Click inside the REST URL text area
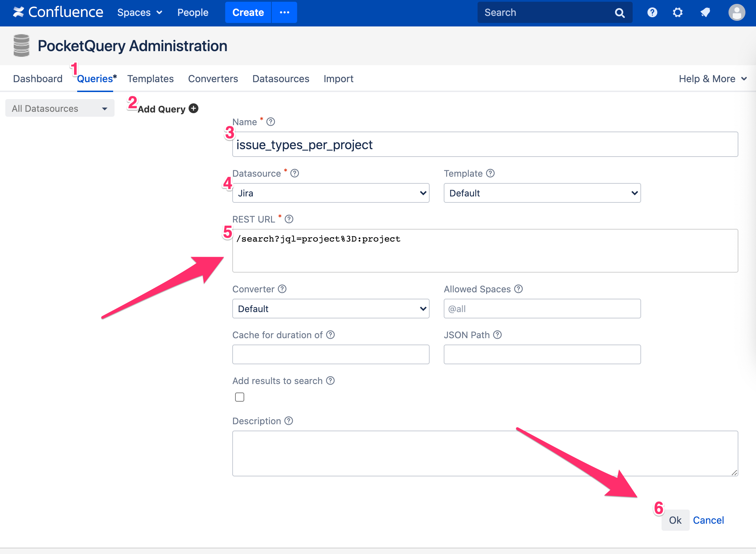 click(485, 251)
